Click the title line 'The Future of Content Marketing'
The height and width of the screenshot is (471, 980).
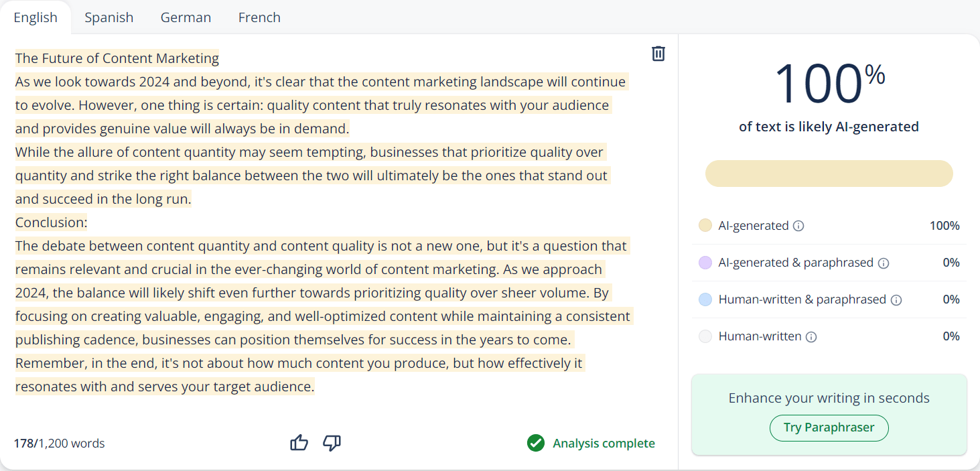click(117, 58)
